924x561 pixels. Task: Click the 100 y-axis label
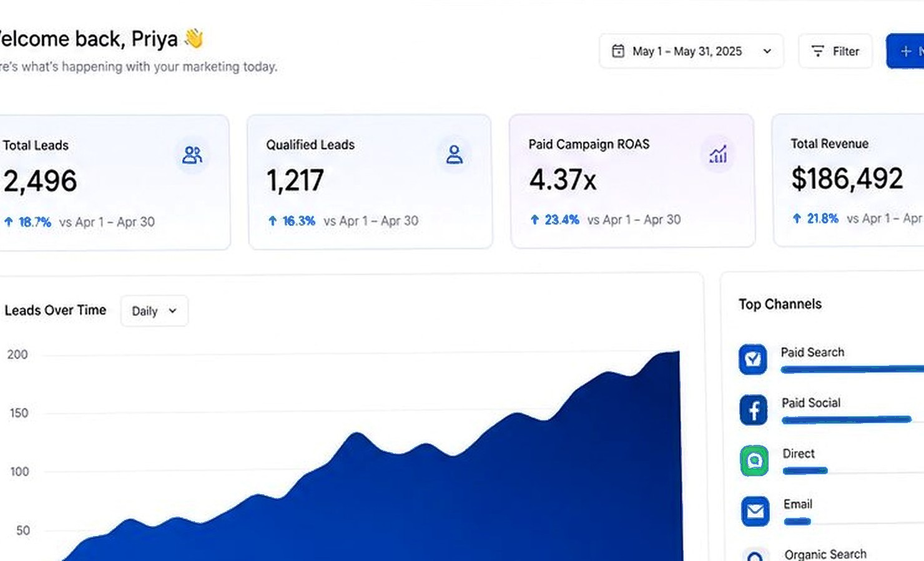click(x=19, y=472)
